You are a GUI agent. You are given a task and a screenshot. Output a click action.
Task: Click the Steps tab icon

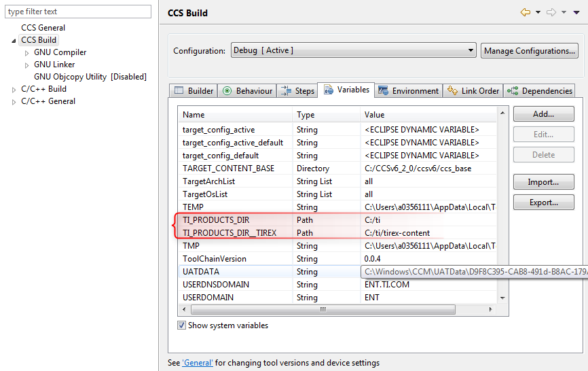(x=286, y=91)
